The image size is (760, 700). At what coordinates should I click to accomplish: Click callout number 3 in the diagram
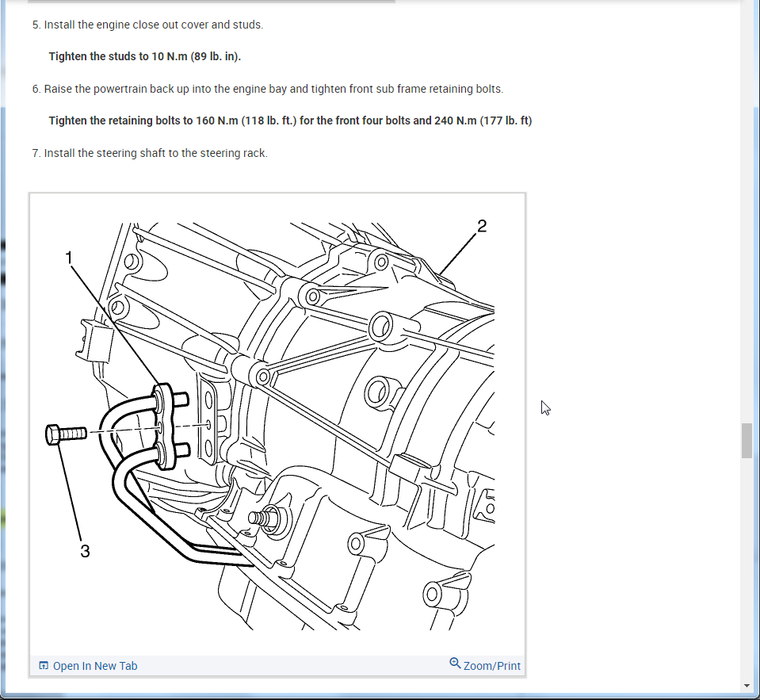click(85, 551)
